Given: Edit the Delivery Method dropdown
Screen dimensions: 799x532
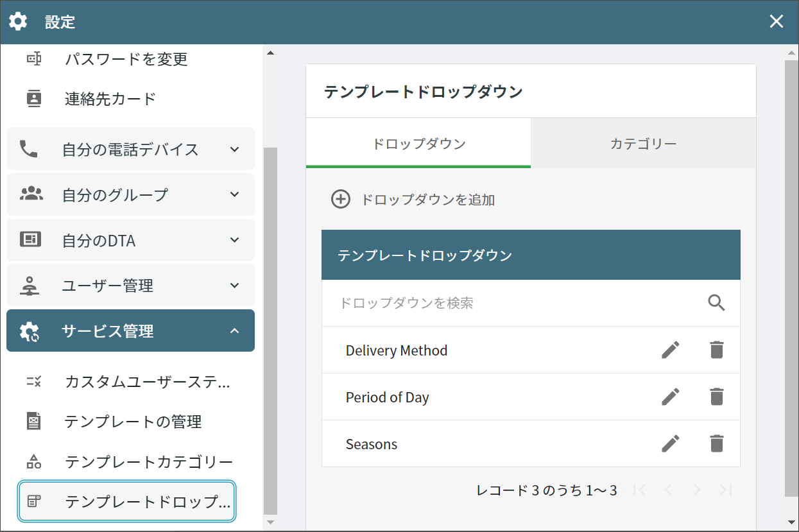Looking at the screenshot, I should (671, 350).
